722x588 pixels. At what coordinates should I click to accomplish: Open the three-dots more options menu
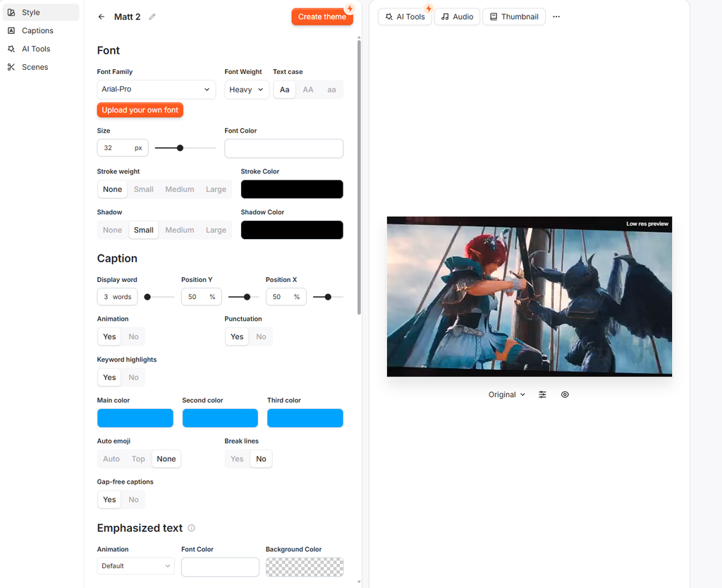556,17
